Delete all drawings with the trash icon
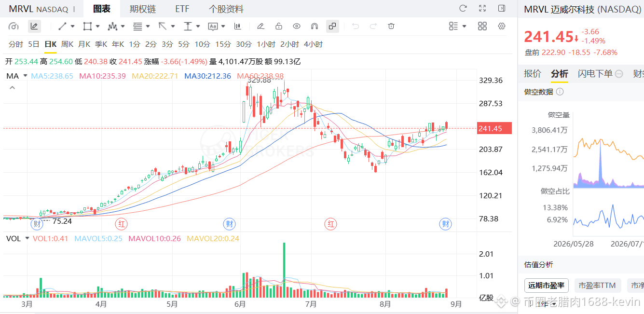Screen dimensions: 644x314 [x=391, y=26]
